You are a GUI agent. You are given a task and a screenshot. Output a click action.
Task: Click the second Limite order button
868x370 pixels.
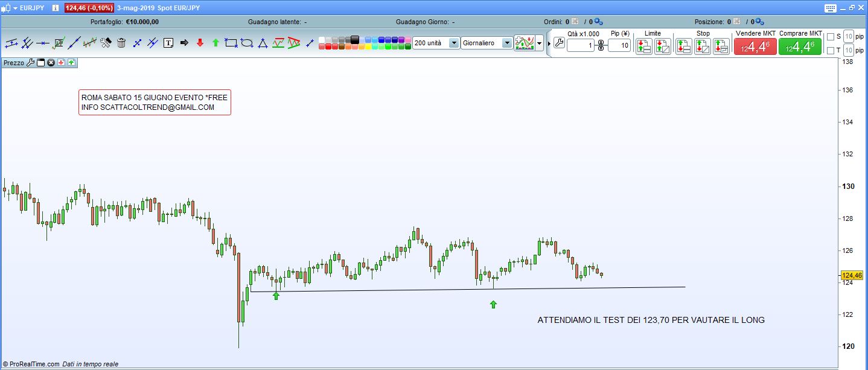[x=663, y=46]
